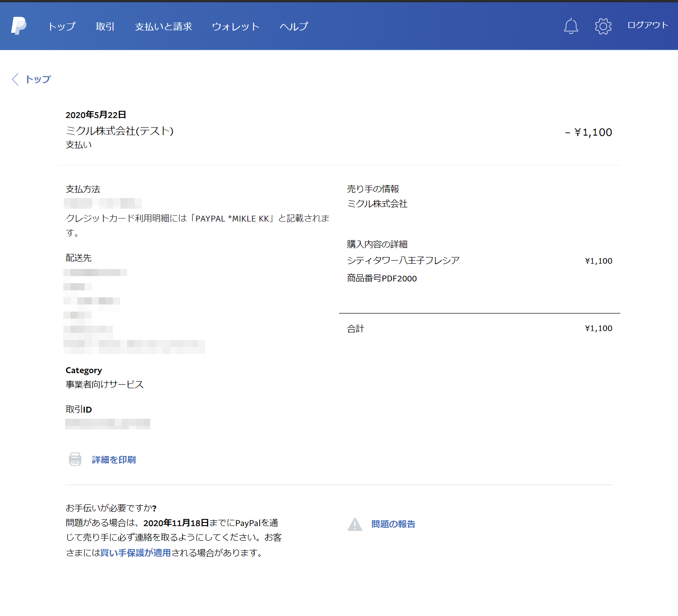Click ログアウト to log out
Image resolution: width=678 pixels, height=616 pixels.
647,25
